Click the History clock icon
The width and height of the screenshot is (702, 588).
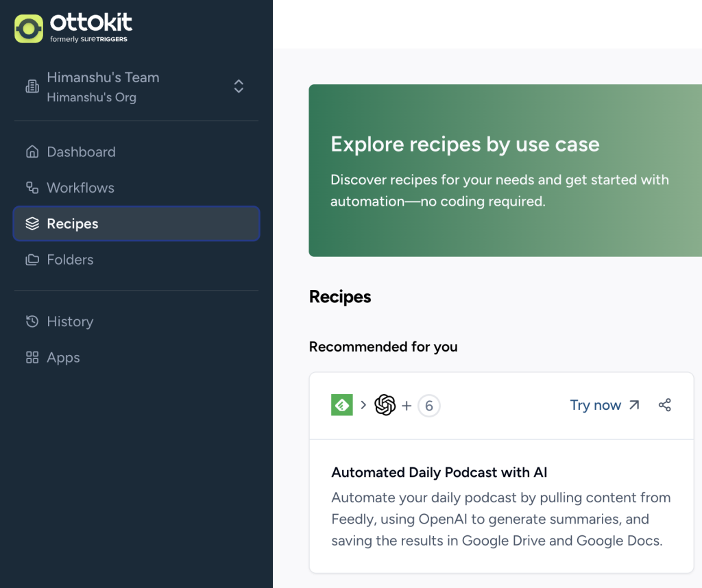click(x=32, y=321)
